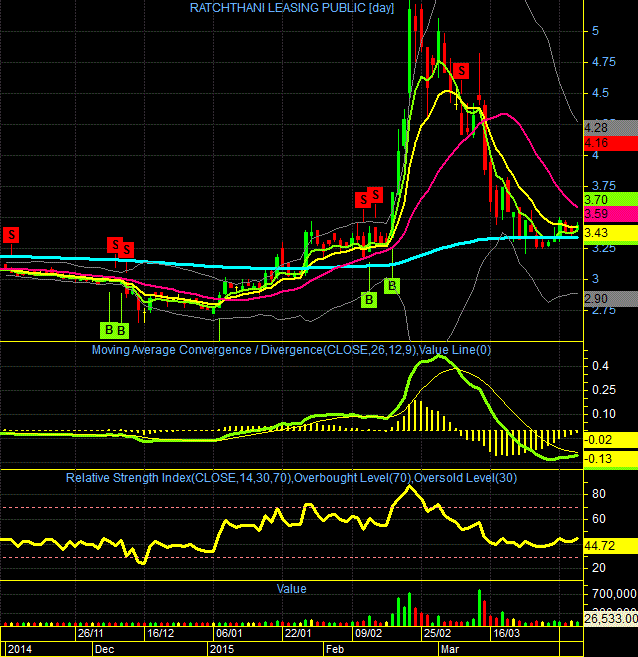This screenshot has width=638, height=657.
Task: Click the 09/02 date label
Action: pyautogui.click(x=369, y=633)
